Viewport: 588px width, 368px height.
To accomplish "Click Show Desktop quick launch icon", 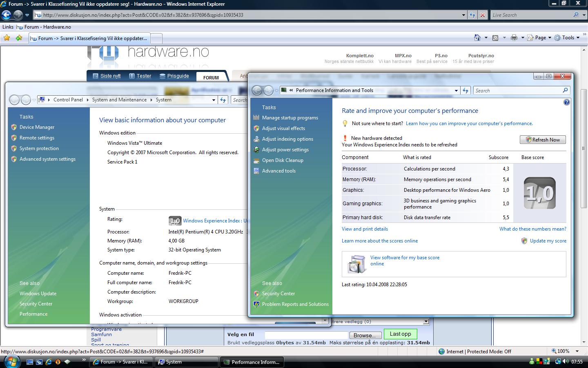I will [29, 362].
